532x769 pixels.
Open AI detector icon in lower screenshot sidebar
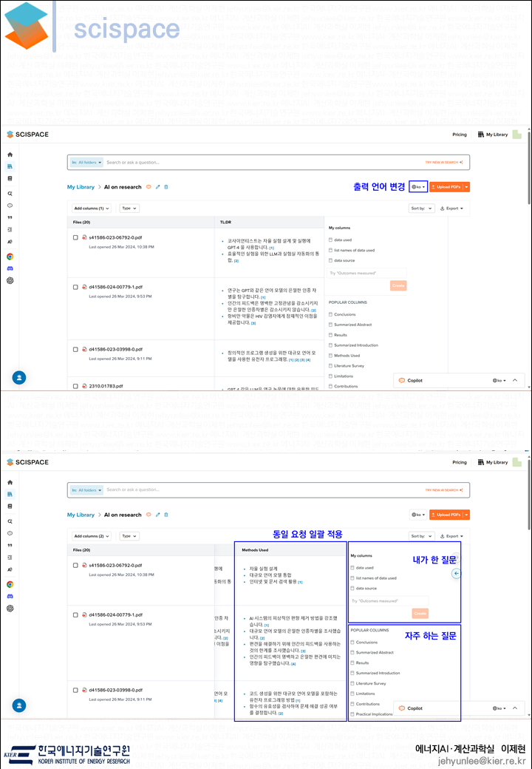tap(10, 569)
